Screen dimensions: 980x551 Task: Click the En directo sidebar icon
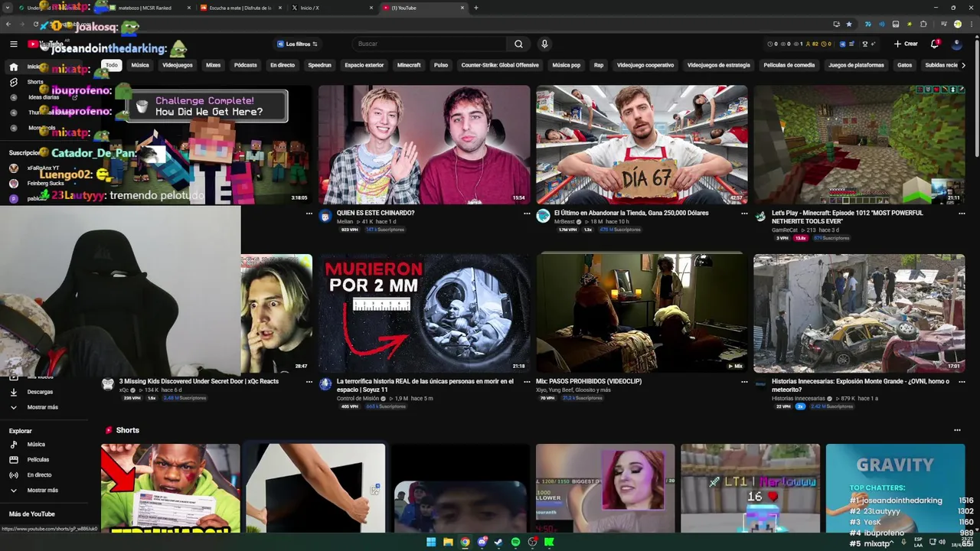point(14,474)
